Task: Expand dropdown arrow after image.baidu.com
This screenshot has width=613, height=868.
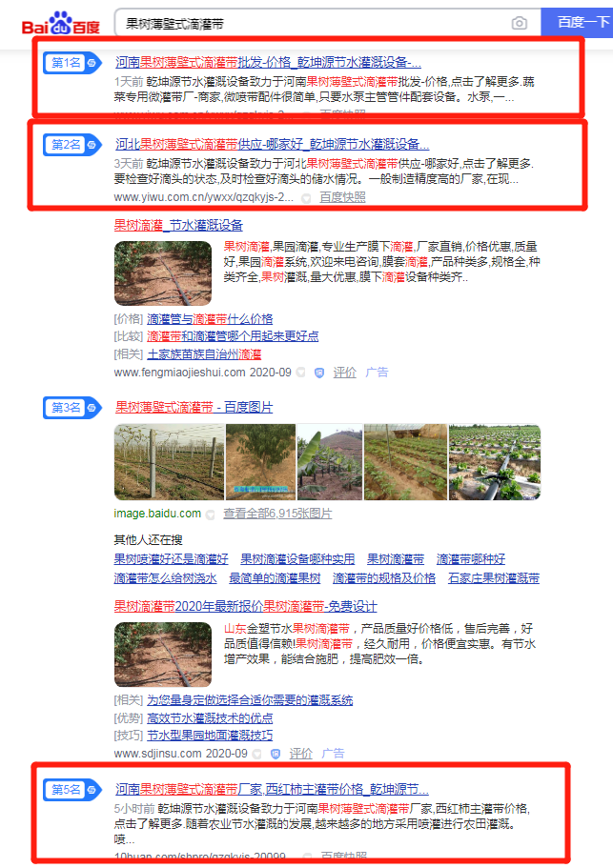Action: 211,515
